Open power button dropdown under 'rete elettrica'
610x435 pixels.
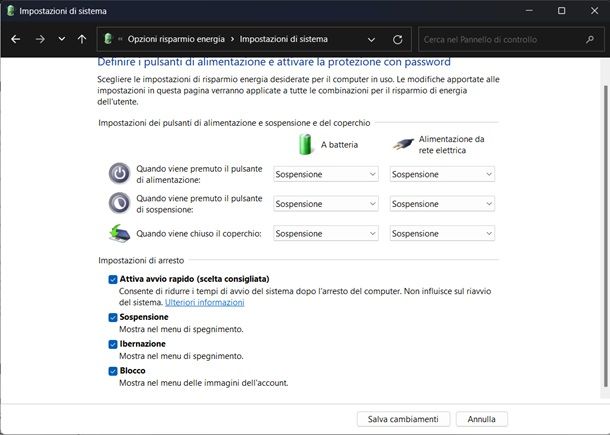tap(442, 174)
